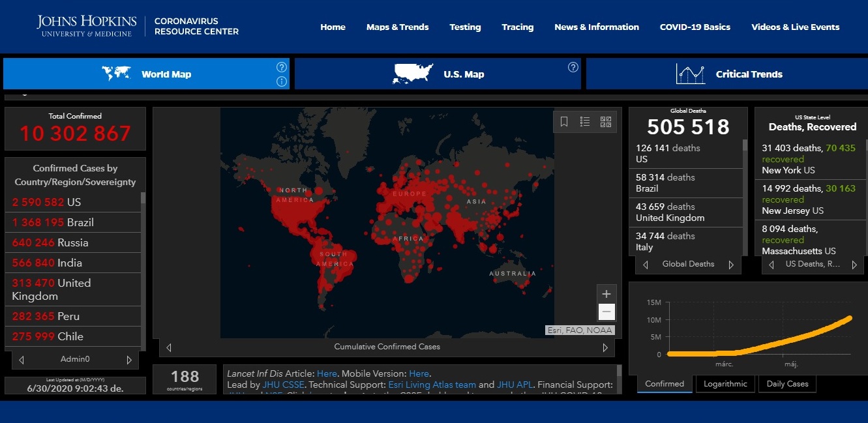Open the COVID-19 Basics menu
868x423 pixels.
point(695,27)
